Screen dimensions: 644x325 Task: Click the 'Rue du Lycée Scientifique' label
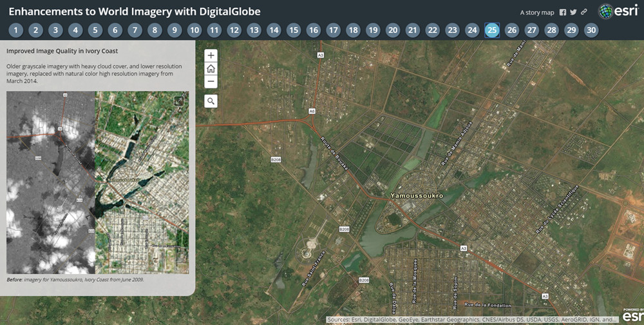[557, 210]
